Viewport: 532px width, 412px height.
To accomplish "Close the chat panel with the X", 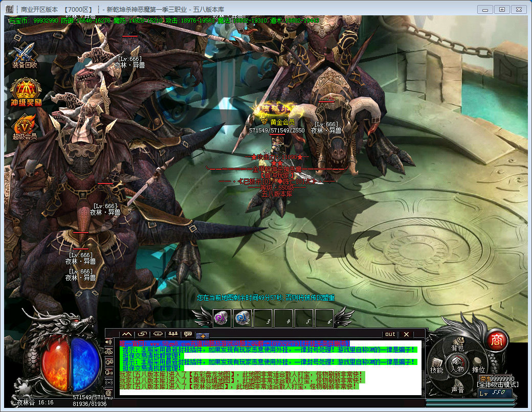I will [x=406, y=334].
